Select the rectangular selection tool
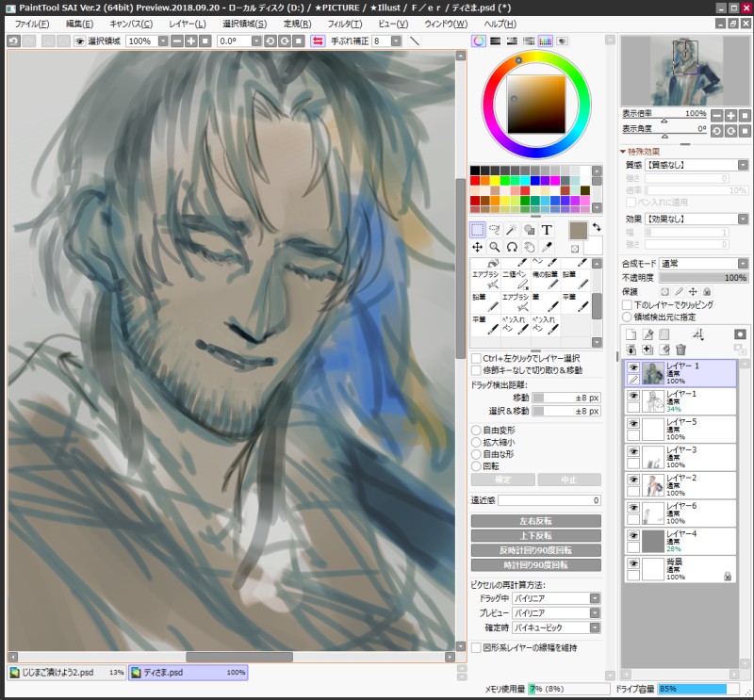The width and height of the screenshot is (754, 700). tap(477, 230)
